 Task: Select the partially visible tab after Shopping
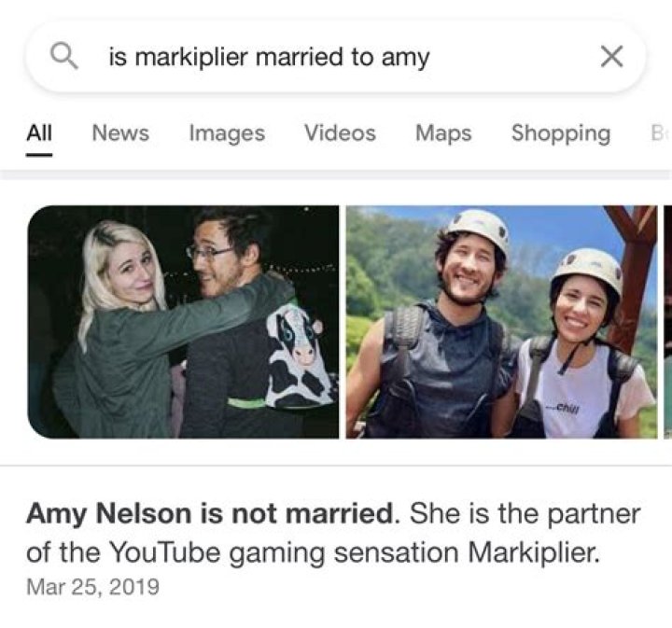coord(660,133)
